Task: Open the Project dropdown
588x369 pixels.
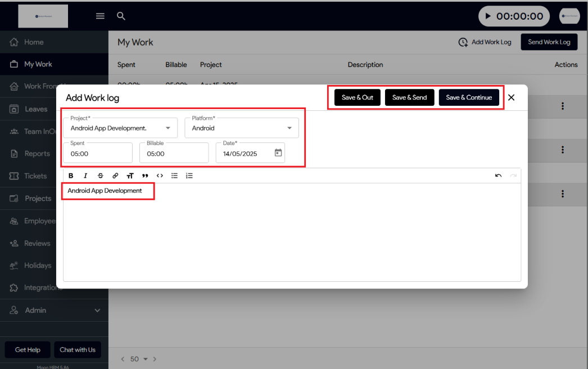Action: (x=168, y=128)
